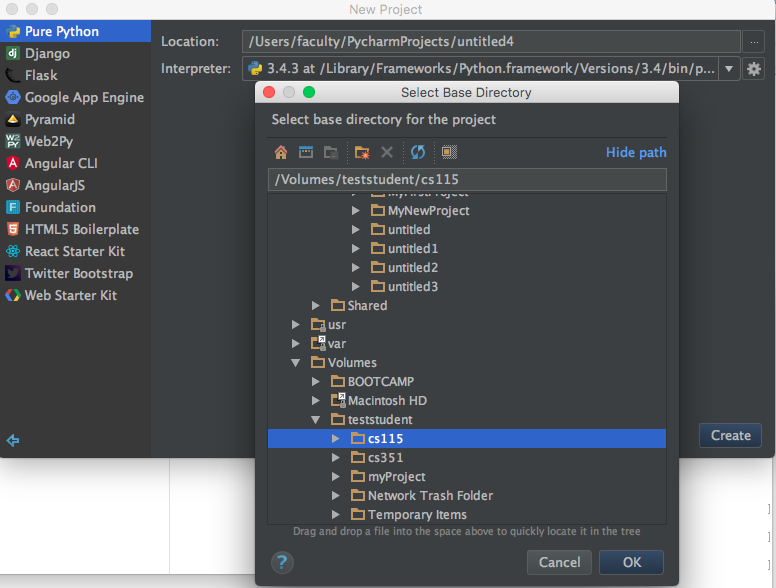Click the Angular CLI icon
The height and width of the screenshot is (588, 776).
pyautogui.click(x=12, y=163)
